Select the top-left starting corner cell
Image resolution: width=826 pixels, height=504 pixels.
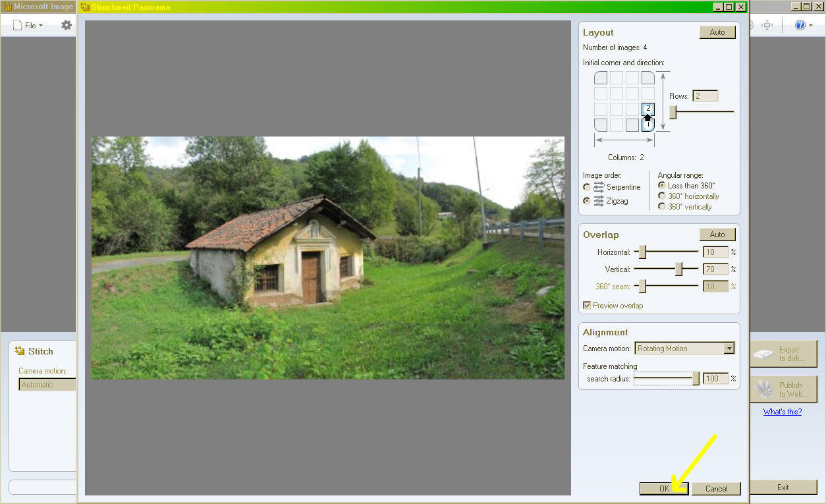pos(601,78)
